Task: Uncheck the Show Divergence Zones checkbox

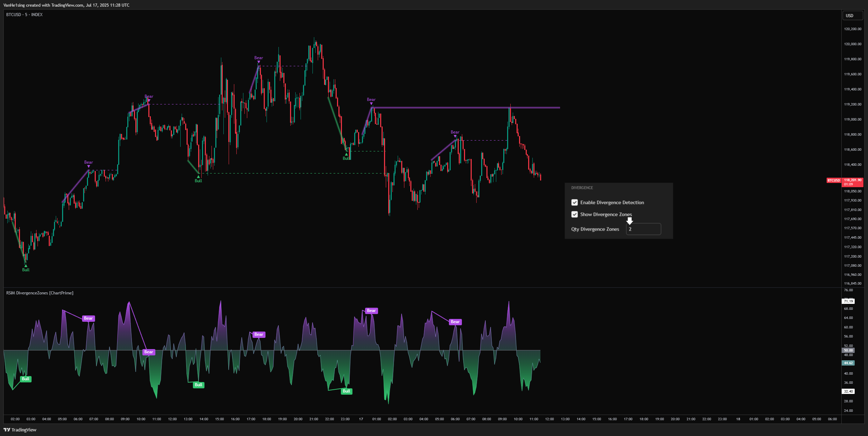Action: click(x=574, y=214)
